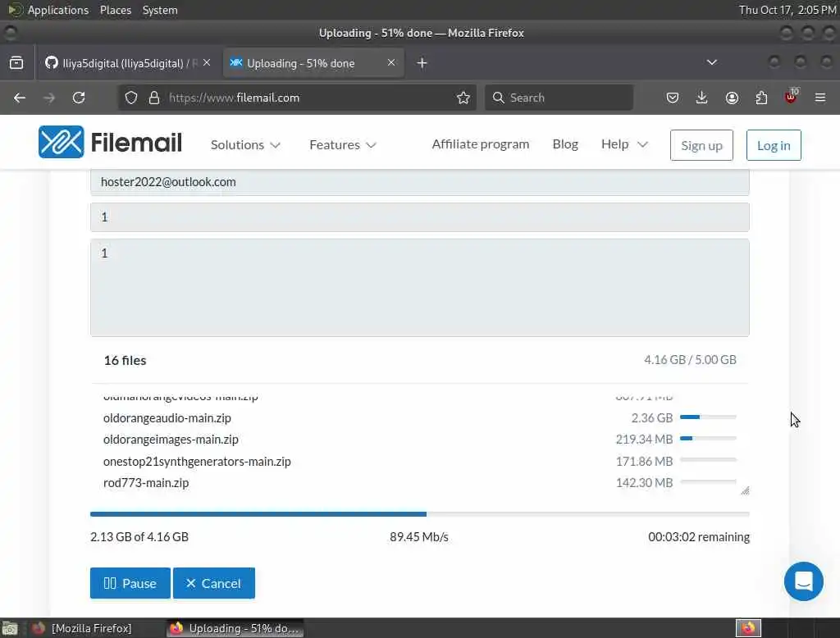
Task: Click the 4.16 GB / 5.00 GB size label
Action: point(690,359)
